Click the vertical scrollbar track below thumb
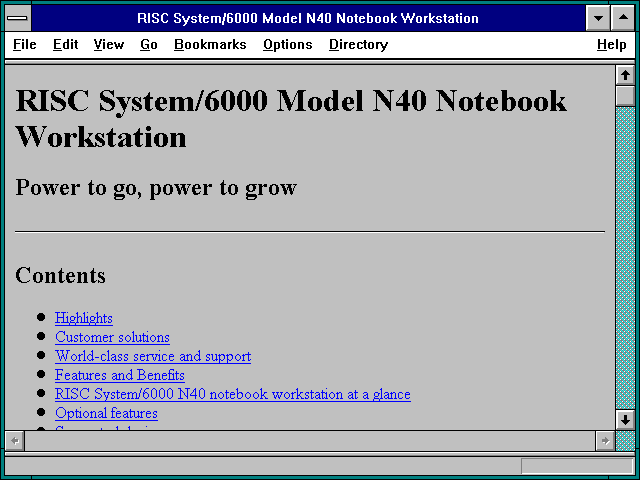Image resolution: width=640 pixels, height=480 pixels. coord(625,258)
